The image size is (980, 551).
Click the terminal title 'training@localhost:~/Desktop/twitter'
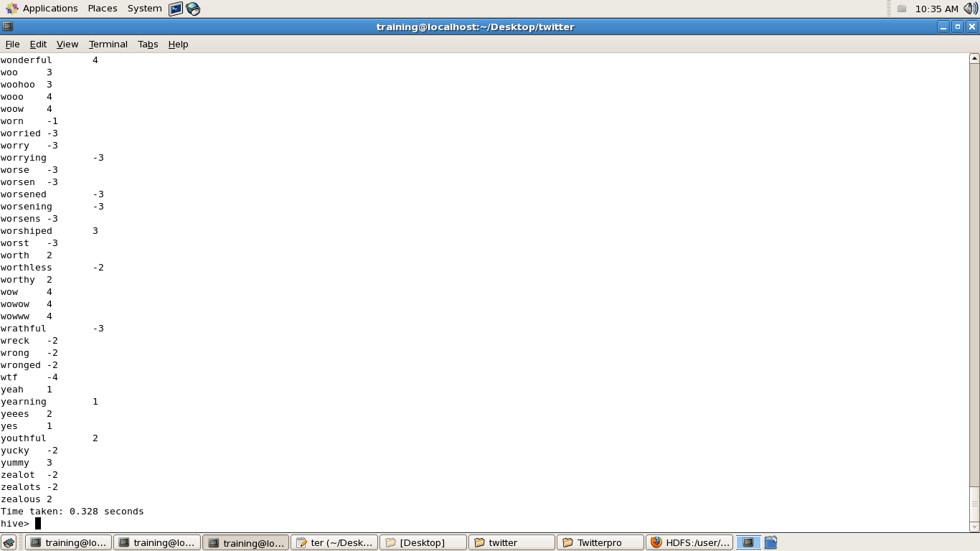pos(475,27)
